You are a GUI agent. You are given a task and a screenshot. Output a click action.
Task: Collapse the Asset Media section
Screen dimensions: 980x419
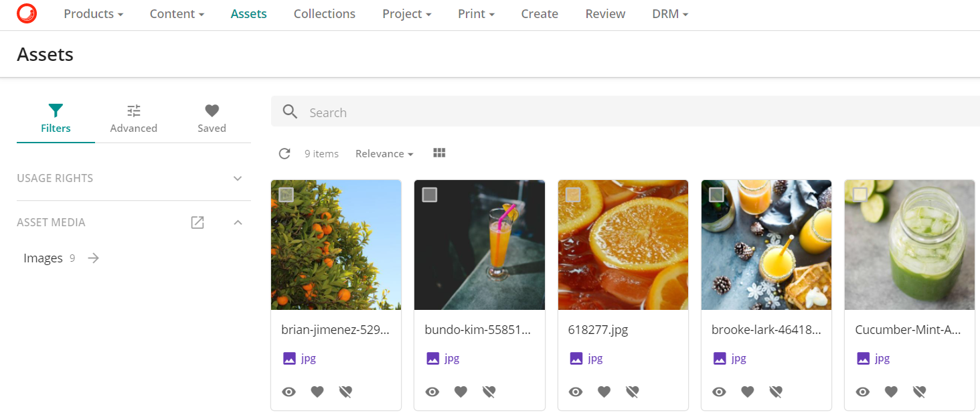click(x=238, y=222)
